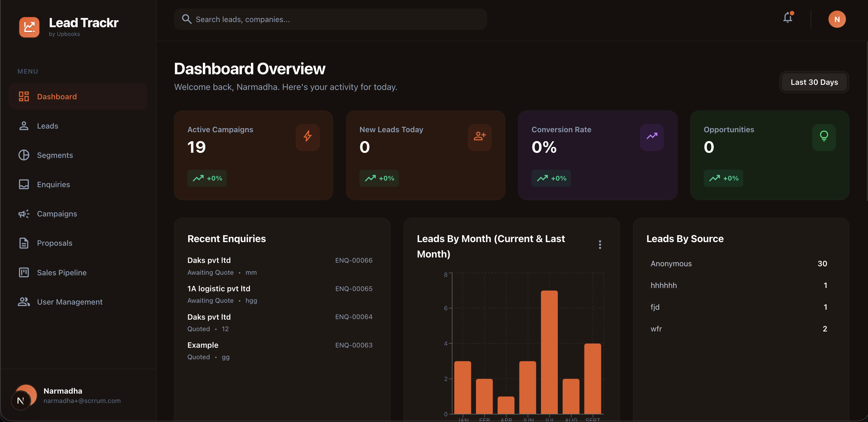Viewport: 868px width, 422px height.
Task: Open enquiry ENQ-00066 from Daks pvt ltd
Action: (280, 266)
